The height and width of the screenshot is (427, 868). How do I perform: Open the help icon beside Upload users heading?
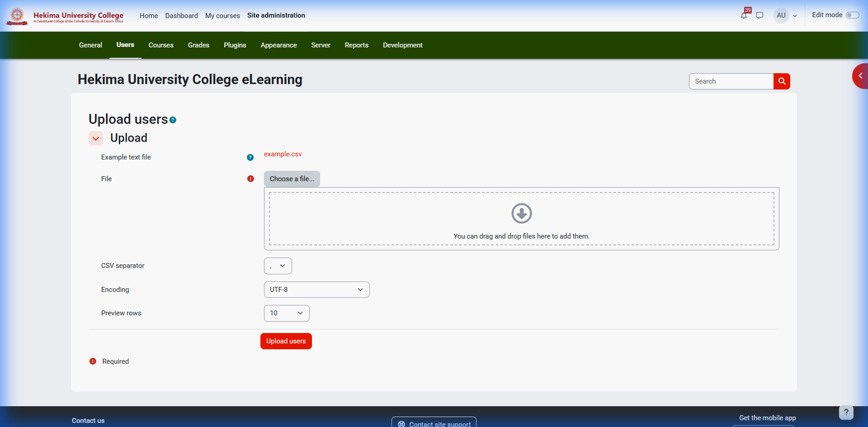point(173,120)
